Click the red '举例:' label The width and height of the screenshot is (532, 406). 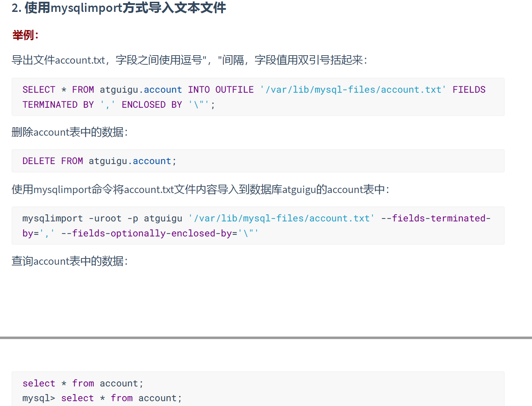click(x=25, y=35)
